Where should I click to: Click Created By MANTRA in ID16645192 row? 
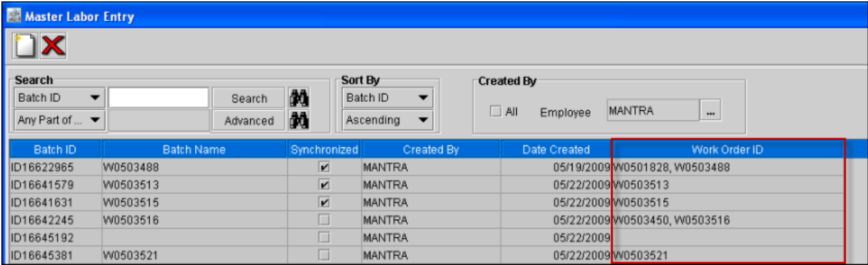[x=431, y=238]
